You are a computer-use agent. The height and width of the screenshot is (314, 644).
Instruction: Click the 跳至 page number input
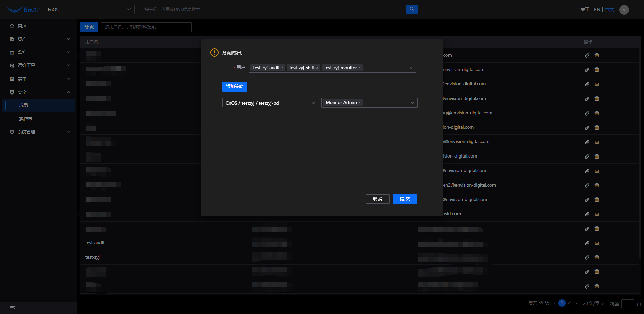[628, 304]
